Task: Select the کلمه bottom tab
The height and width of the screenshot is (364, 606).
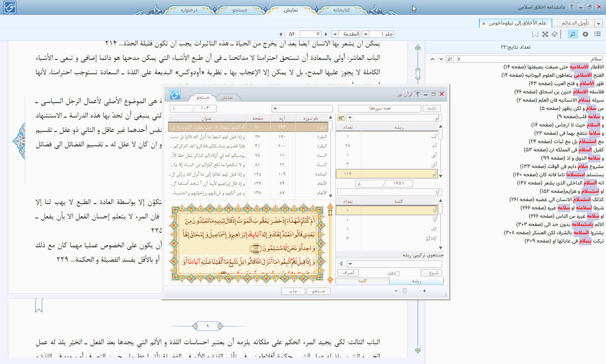Action: coord(363,281)
